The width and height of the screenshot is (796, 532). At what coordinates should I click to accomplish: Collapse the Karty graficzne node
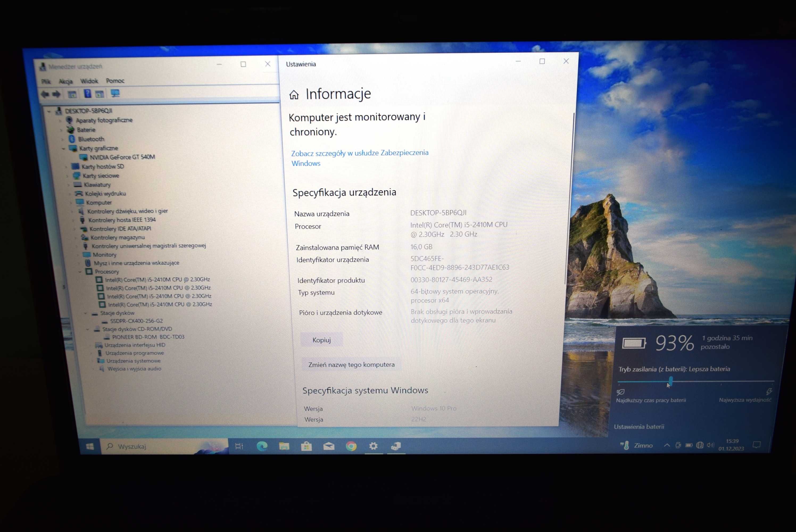pos(63,149)
